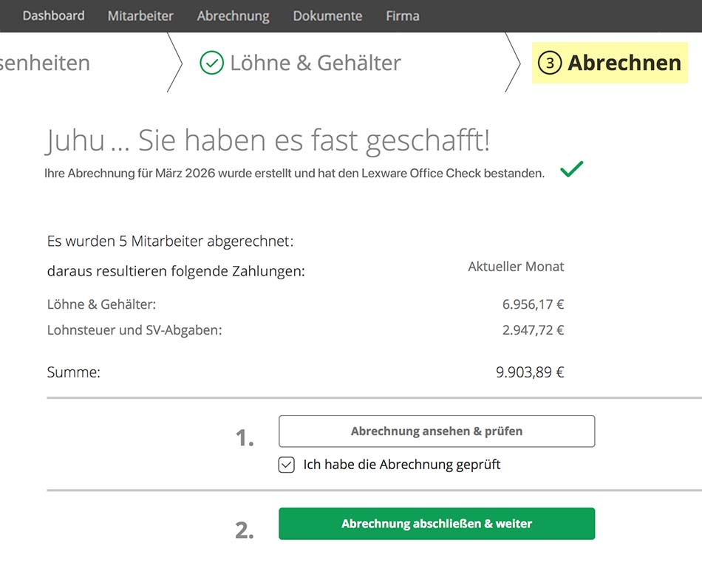Go to Mitarbeiter in the top navigation
The width and height of the screenshot is (702, 588).
pyautogui.click(x=140, y=16)
